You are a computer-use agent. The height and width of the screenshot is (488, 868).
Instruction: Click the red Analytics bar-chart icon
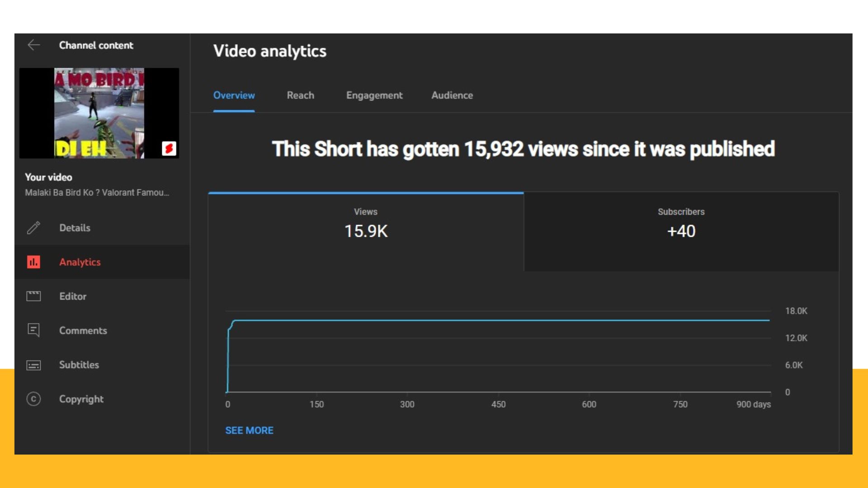33,262
